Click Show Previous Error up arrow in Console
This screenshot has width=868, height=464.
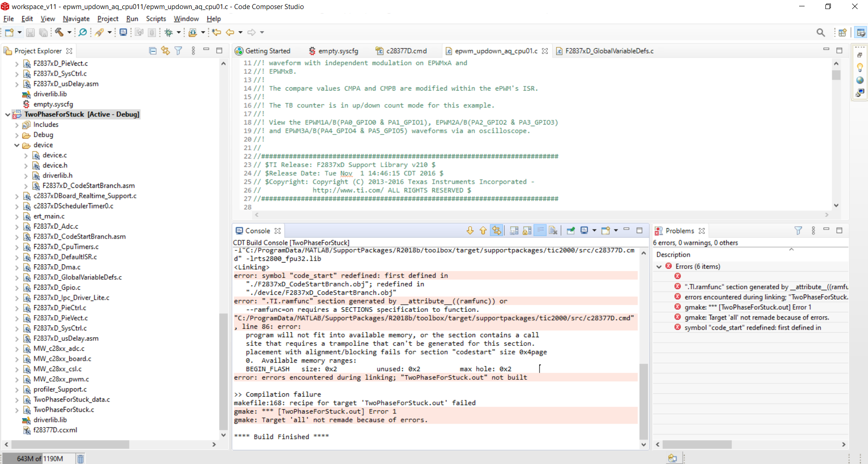click(x=483, y=230)
